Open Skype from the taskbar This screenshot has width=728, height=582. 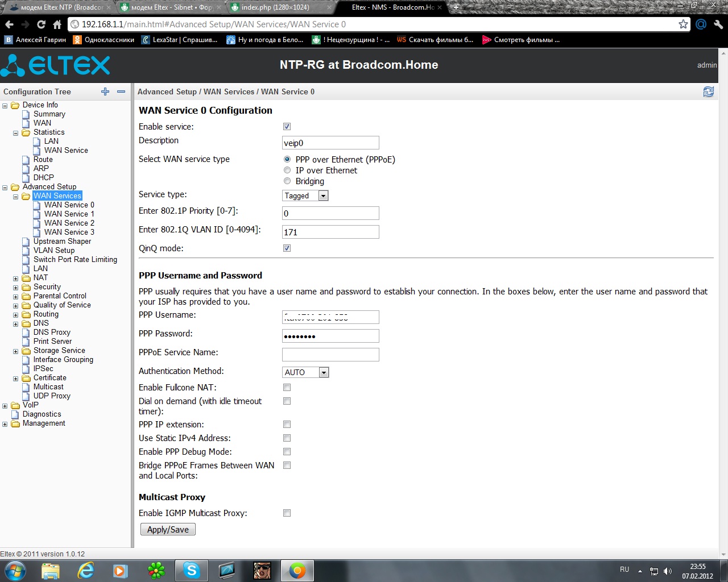[x=191, y=570]
